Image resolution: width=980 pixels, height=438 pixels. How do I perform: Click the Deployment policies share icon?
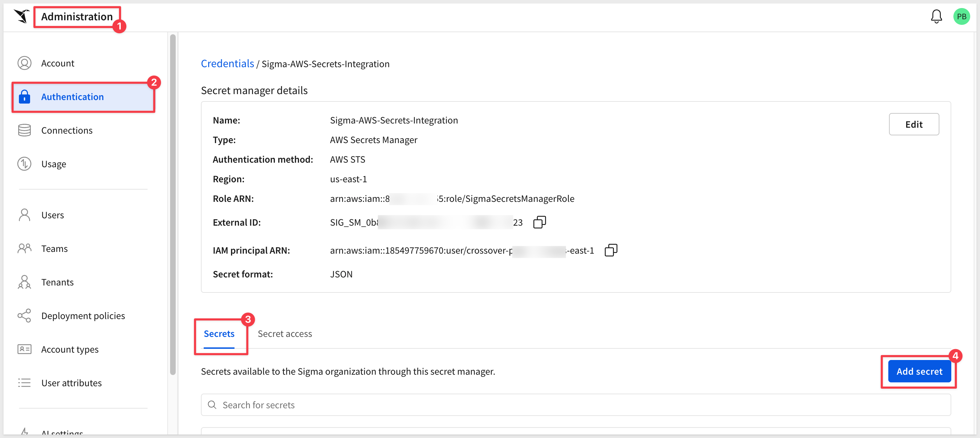coord(24,316)
